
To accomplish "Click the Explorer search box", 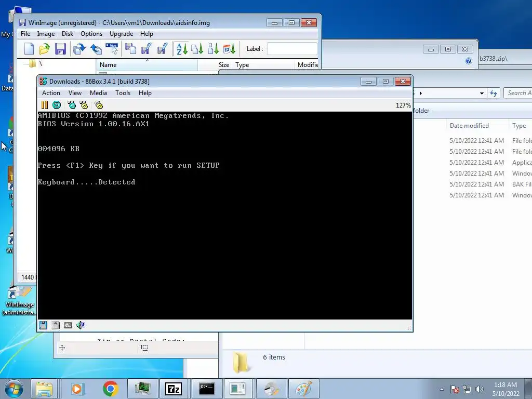I will (518, 93).
